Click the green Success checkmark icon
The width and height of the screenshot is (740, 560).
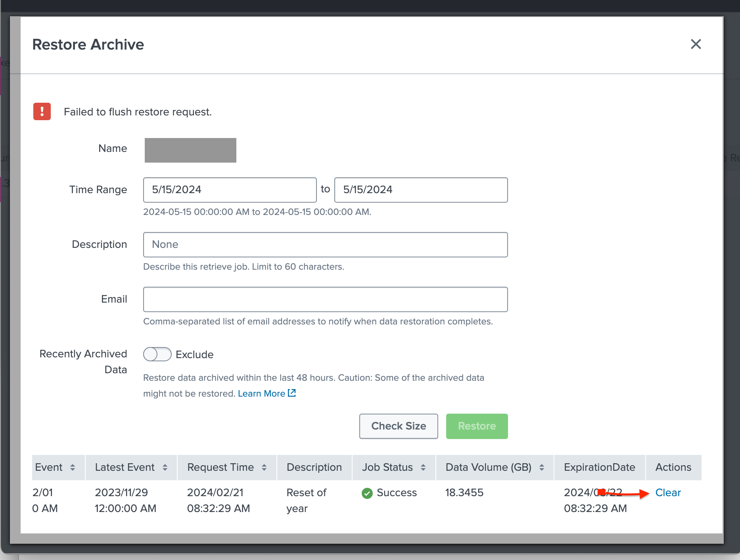coord(367,493)
